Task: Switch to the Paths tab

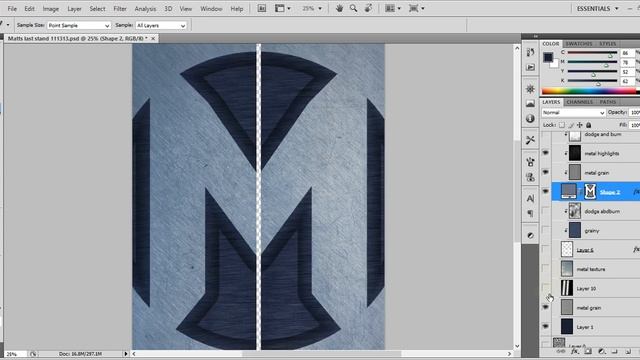Action: click(608, 102)
